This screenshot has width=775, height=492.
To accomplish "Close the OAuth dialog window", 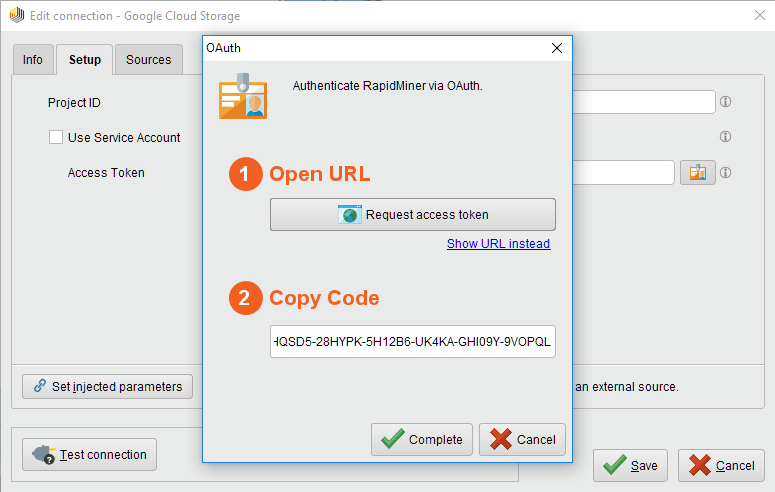I will (x=557, y=48).
